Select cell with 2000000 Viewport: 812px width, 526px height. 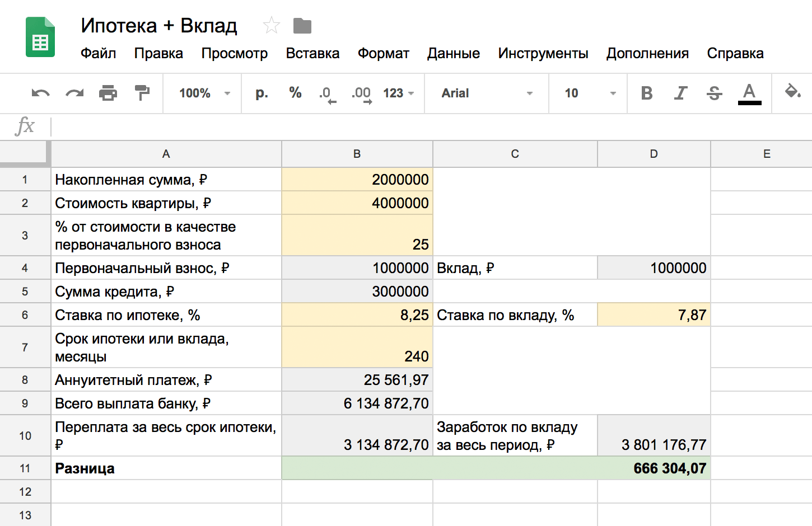pos(357,180)
